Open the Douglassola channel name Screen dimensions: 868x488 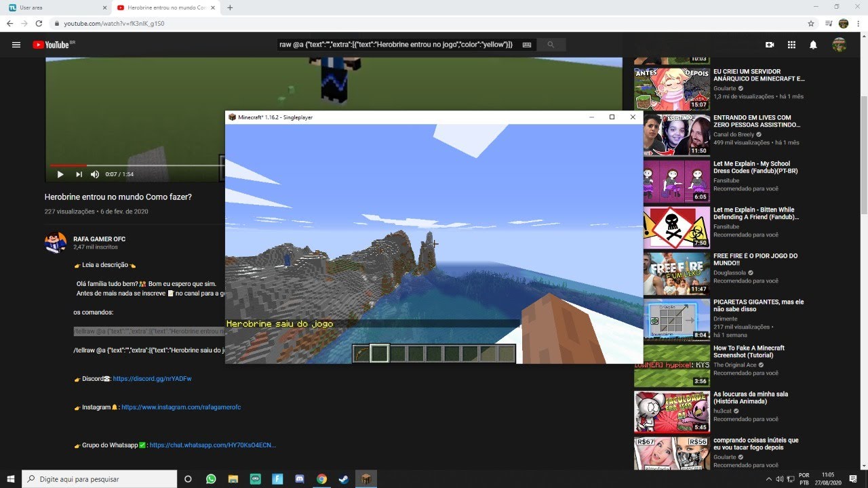[730, 272]
